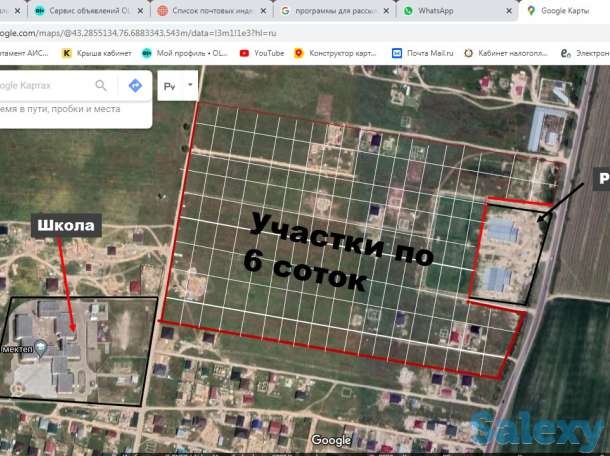This screenshot has height=456, width=610.
Task: Click the browser address bar URL
Action: [x=138, y=33]
